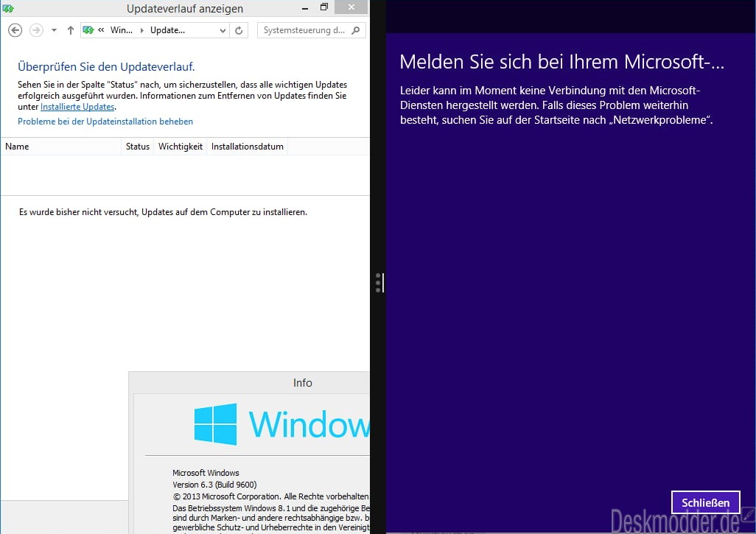The height and width of the screenshot is (534, 756).
Task: Click the search magnifier icon
Action: click(x=356, y=30)
